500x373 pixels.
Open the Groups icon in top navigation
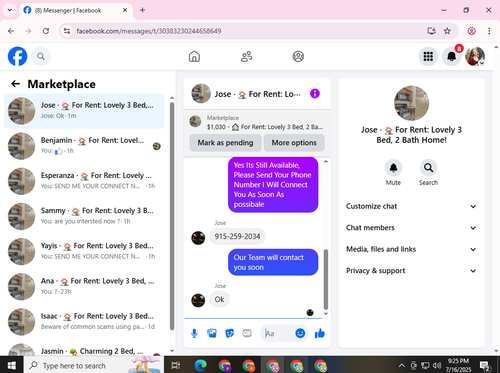298,56
